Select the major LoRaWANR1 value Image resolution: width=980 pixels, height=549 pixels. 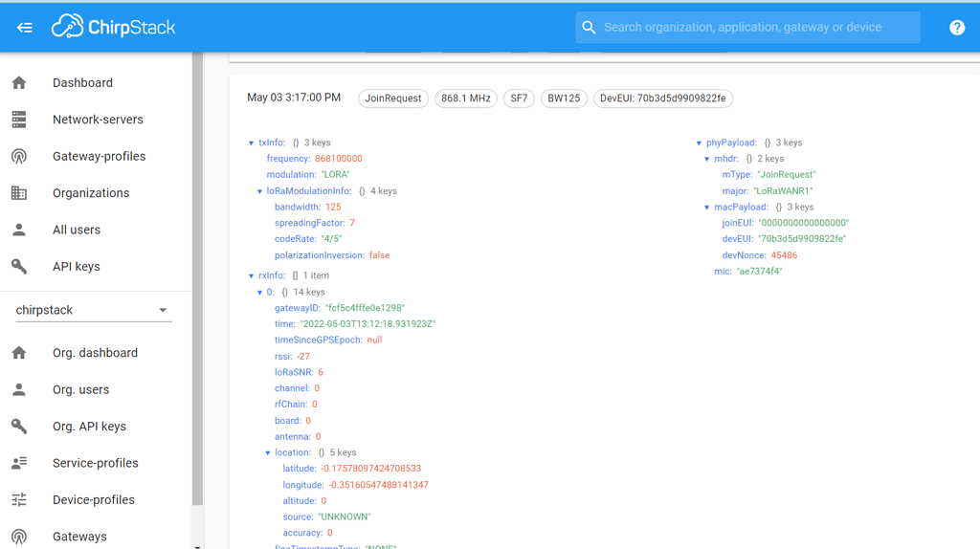(783, 191)
